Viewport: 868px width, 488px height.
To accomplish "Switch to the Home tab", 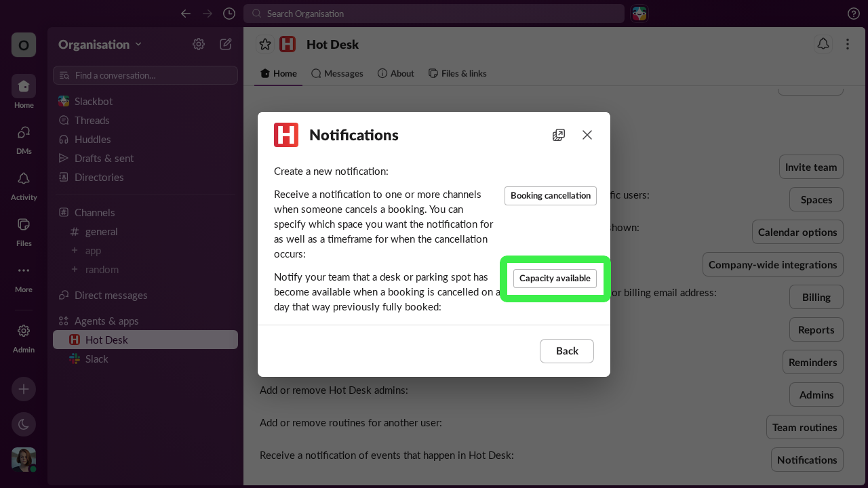I will [x=279, y=73].
